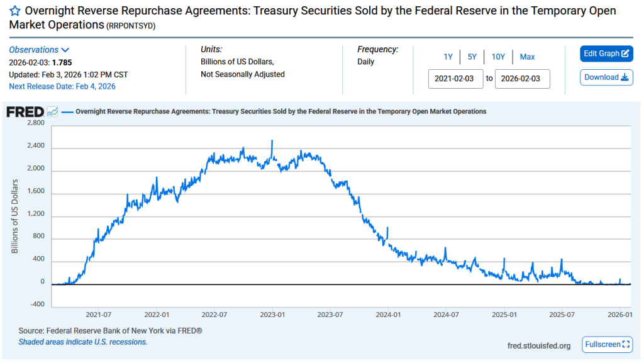Click the fullscreen expand icon
This screenshot has width=644, height=363.
(x=625, y=344)
